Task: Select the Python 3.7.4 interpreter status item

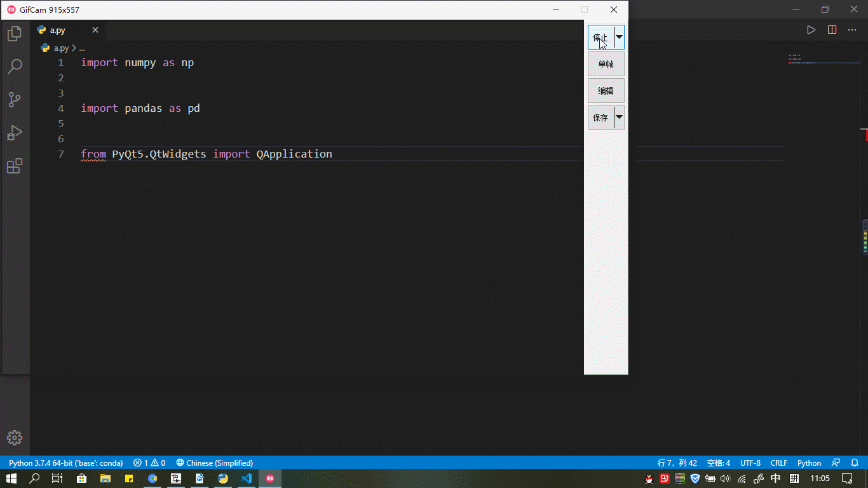Action: pyautogui.click(x=66, y=463)
